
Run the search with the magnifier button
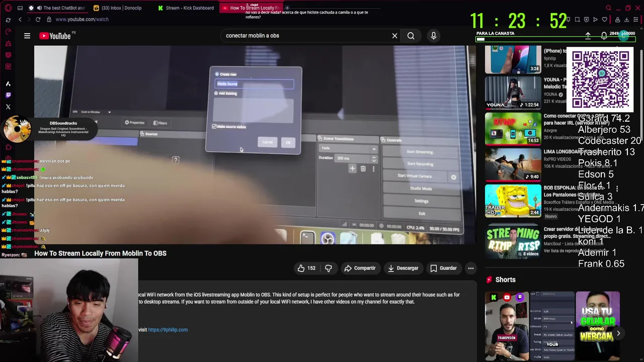click(411, 36)
